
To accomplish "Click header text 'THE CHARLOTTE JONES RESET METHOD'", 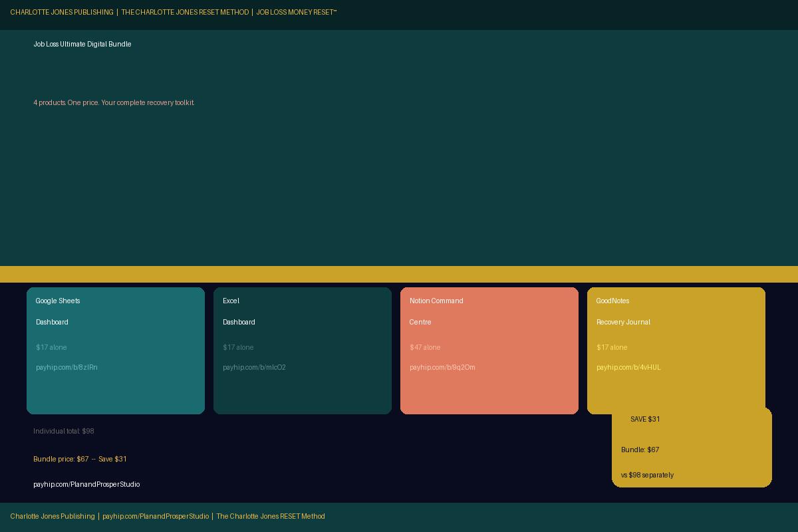I will pyautogui.click(x=185, y=12).
